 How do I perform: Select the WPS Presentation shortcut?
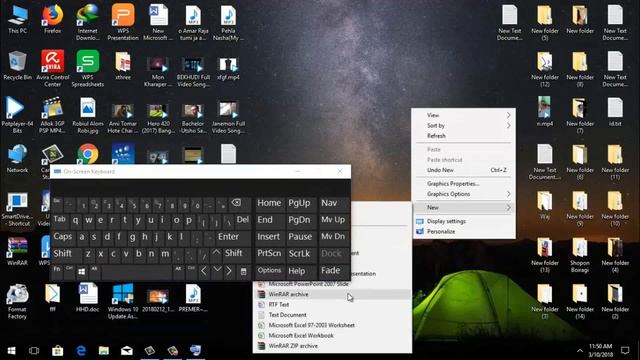point(123,22)
